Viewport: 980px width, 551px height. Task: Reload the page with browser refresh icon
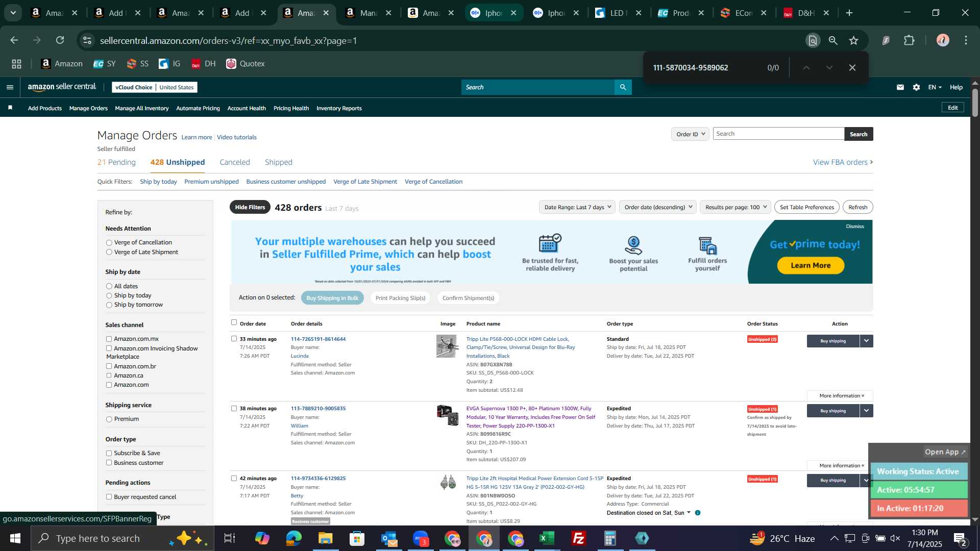click(x=60, y=40)
